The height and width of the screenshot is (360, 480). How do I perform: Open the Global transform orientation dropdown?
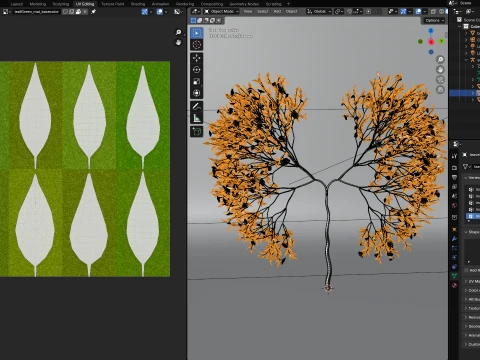(319, 11)
